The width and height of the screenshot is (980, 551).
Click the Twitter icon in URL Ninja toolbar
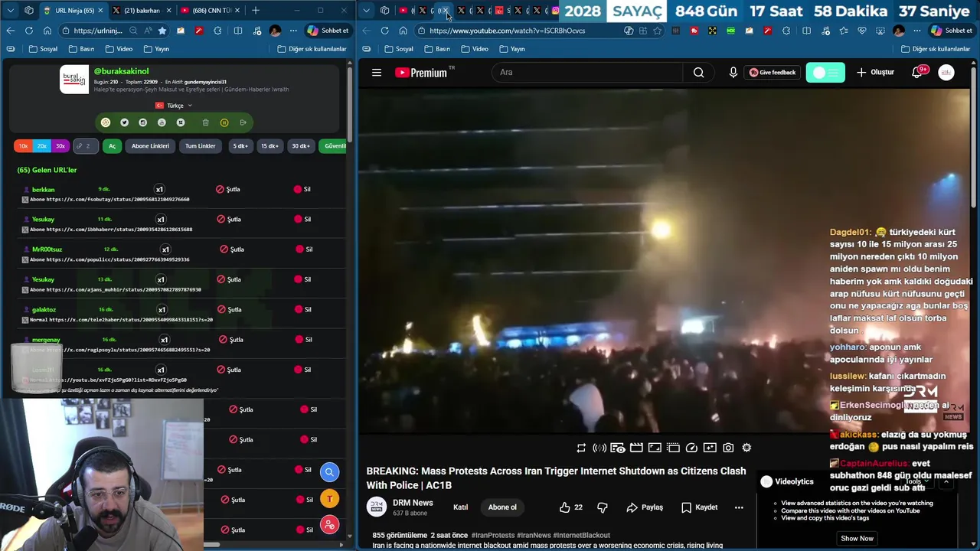pos(124,122)
